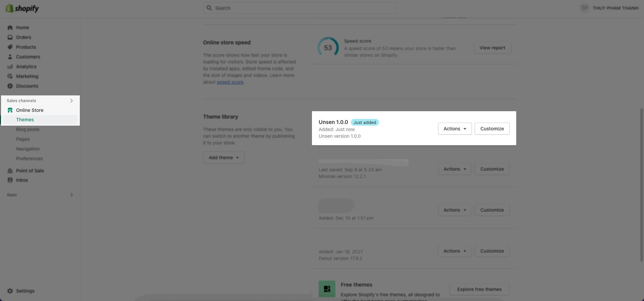Click the page vertical scrollbar

click(642, 185)
